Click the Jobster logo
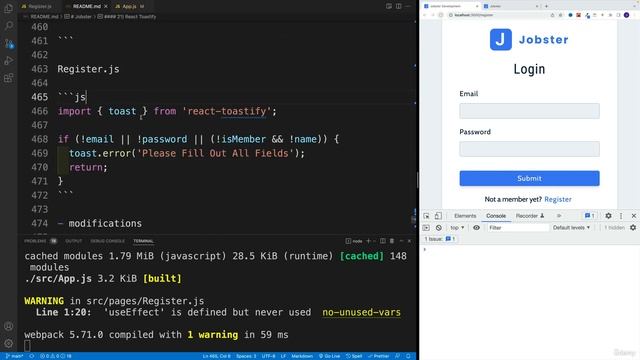640x360 pixels. (529, 40)
